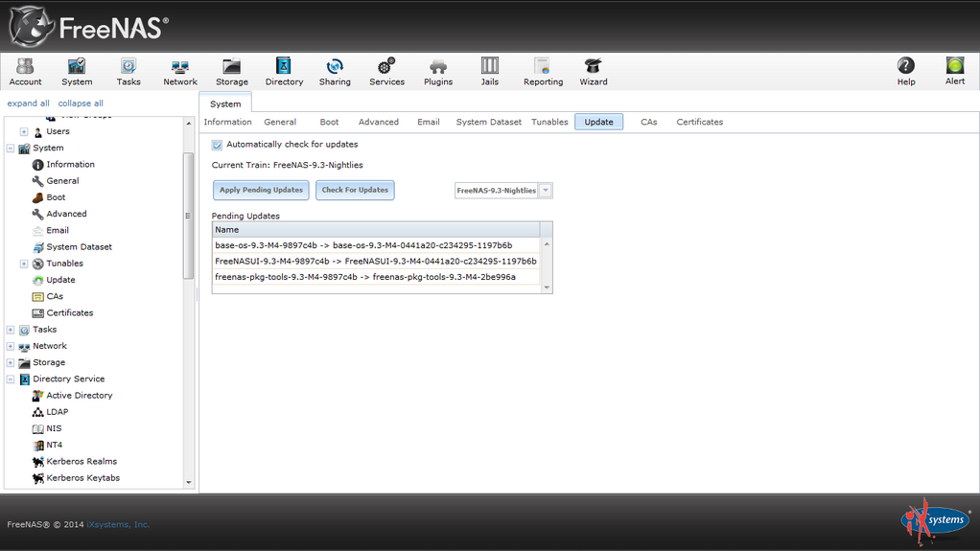
Task: Click the iXsystems logo in the footer
Action: point(935,521)
